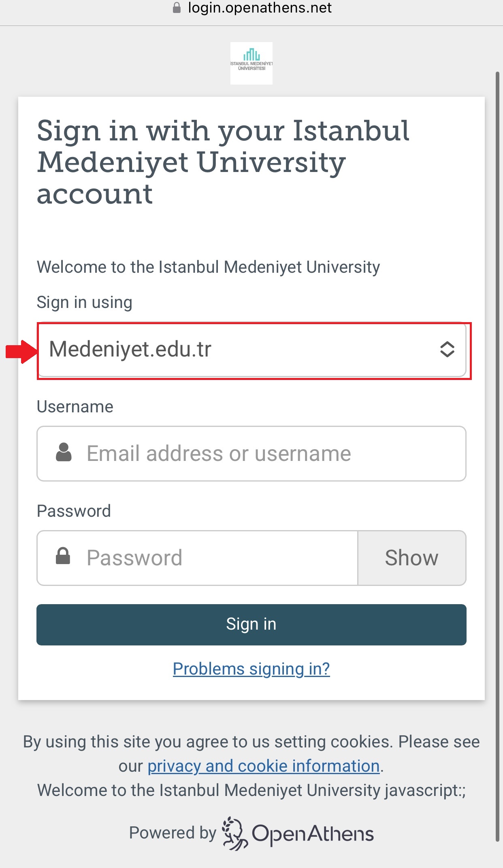Click the Username label above the field
This screenshot has height=868, width=503.
(x=75, y=407)
